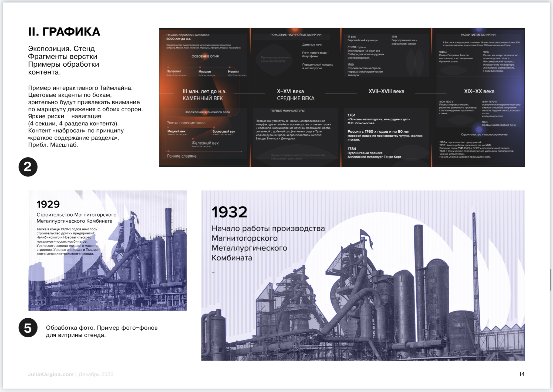The image size is (553, 392).
Task: Click the large "1932" year heading
Action: pyautogui.click(x=230, y=212)
